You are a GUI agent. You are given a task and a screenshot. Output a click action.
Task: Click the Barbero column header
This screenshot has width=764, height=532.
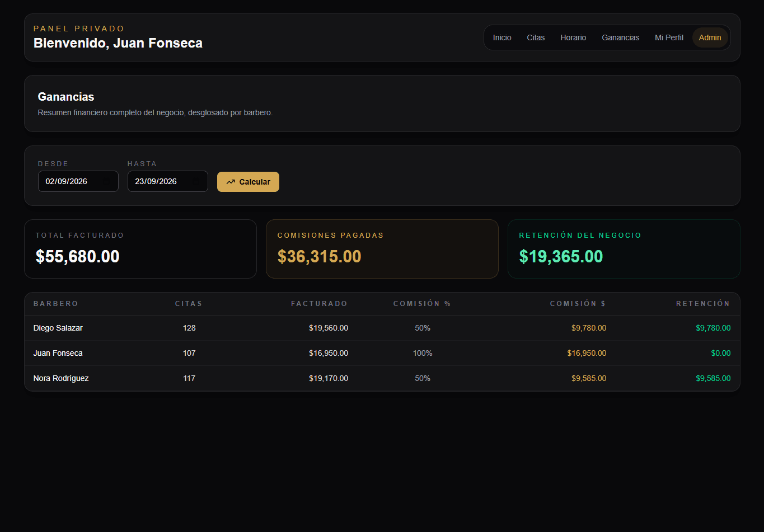point(56,304)
